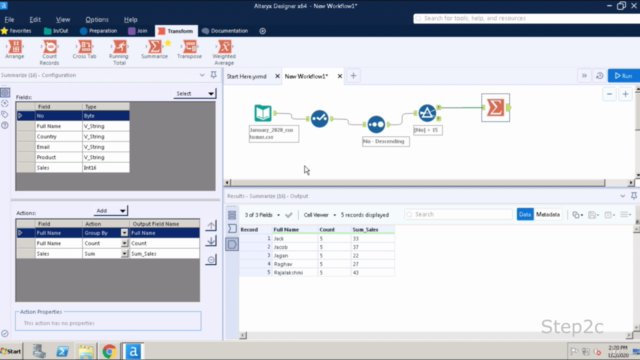Switch to Documentation tool category
The width and height of the screenshot is (640, 360).
pos(225,31)
